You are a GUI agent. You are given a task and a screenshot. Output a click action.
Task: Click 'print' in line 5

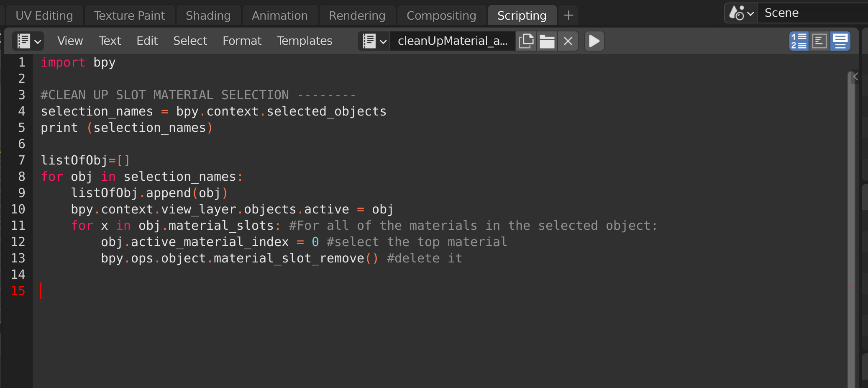click(x=59, y=128)
